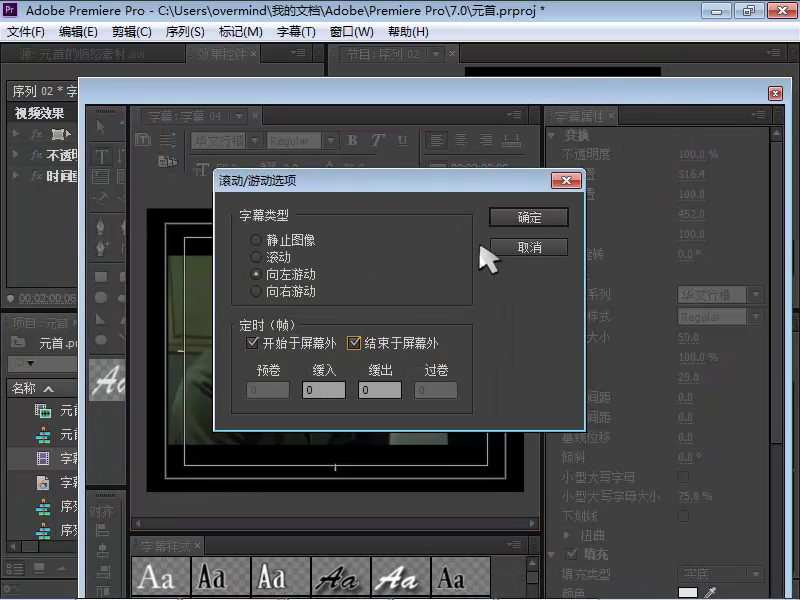Center-align the title text
800x600 pixels.
(x=461, y=140)
